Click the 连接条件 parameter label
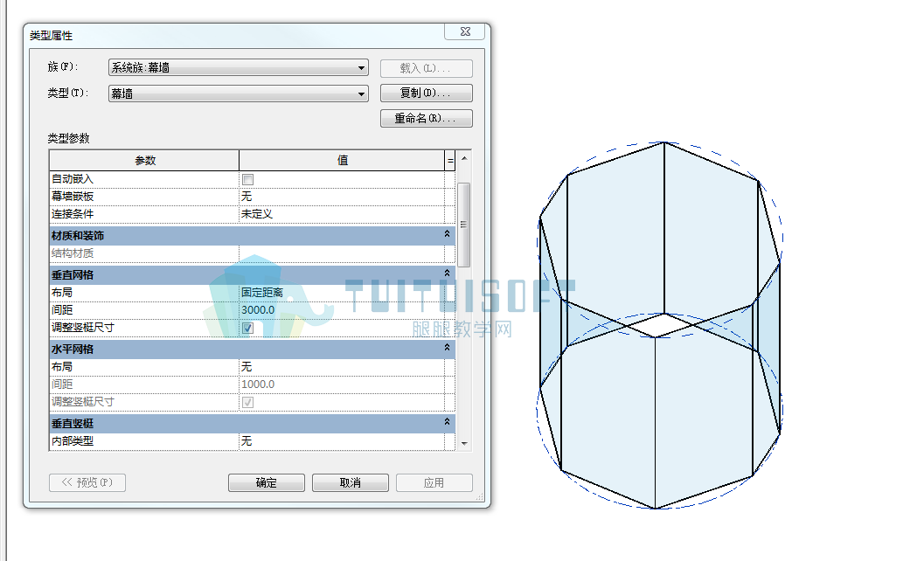 [73, 214]
